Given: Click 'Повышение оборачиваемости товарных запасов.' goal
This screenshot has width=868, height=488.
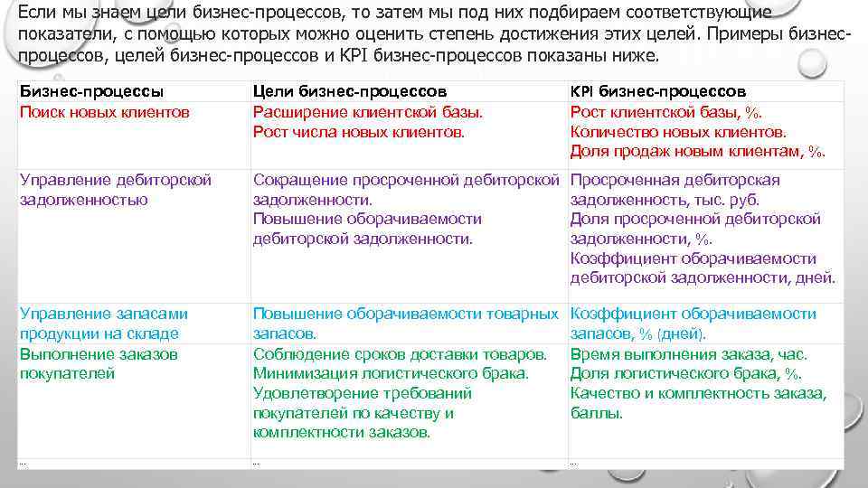Looking at the screenshot, I should click(406, 324).
